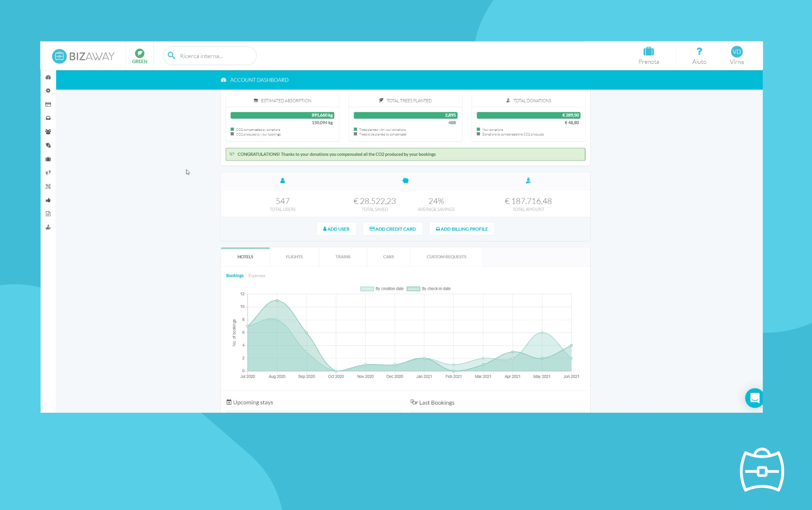
Task: Show the Expenses chart view
Action: (257, 276)
